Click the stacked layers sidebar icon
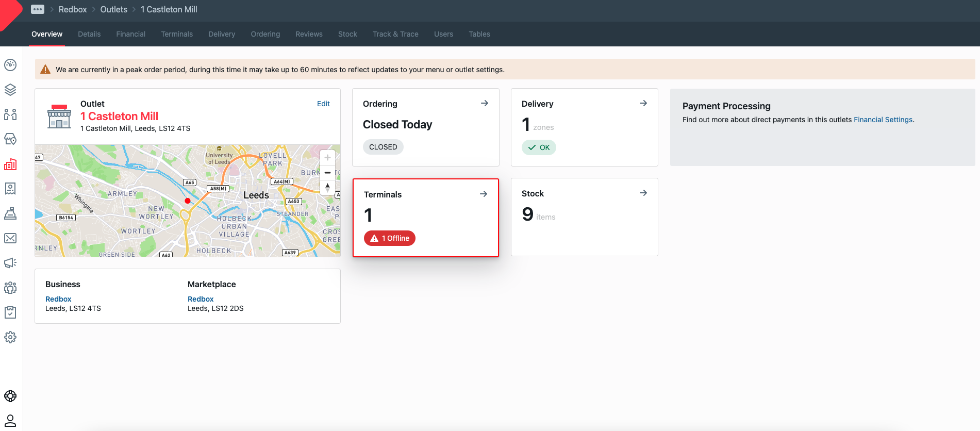Viewport: 980px width, 431px height. point(10,90)
